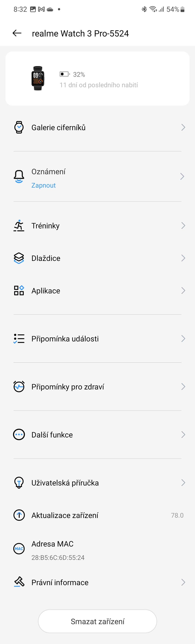Click the Dlaždice stacked tiles icon
The image size is (195, 644).
[x=19, y=258]
